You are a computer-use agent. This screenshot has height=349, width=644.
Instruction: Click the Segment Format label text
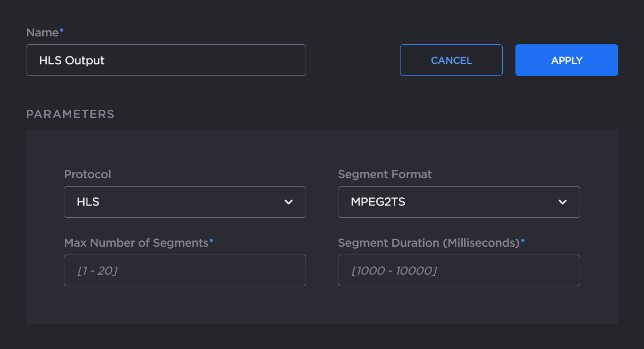click(x=385, y=174)
